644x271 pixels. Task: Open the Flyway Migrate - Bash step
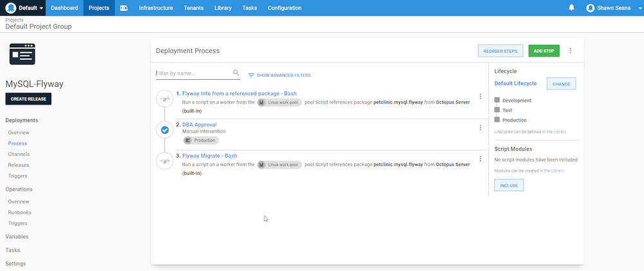point(209,156)
